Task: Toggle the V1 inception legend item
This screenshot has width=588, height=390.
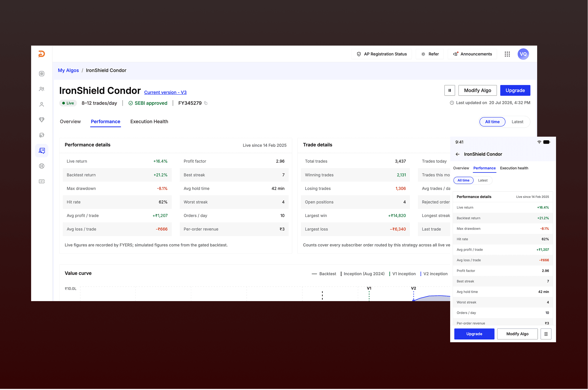Action: tap(402, 274)
